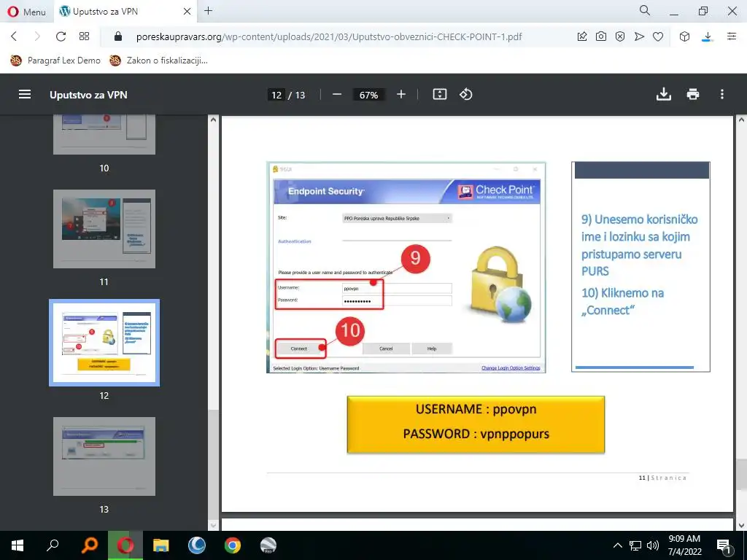
Task: Open the Windows Start menu
Action: click(x=18, y=545)
